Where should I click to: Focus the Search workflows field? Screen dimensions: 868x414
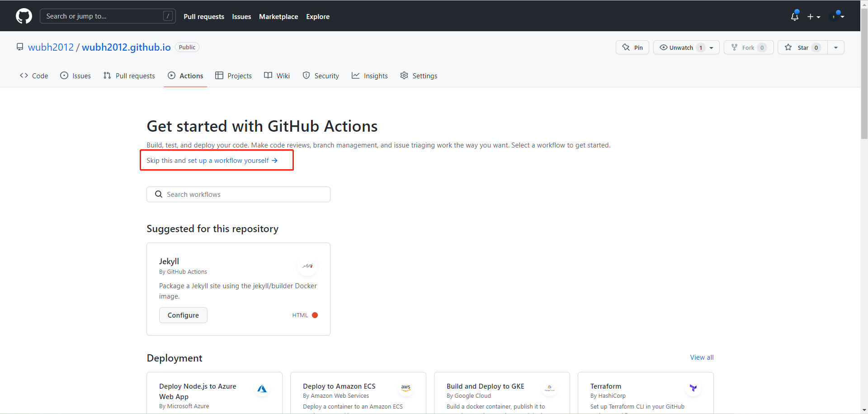pos(238,195)
